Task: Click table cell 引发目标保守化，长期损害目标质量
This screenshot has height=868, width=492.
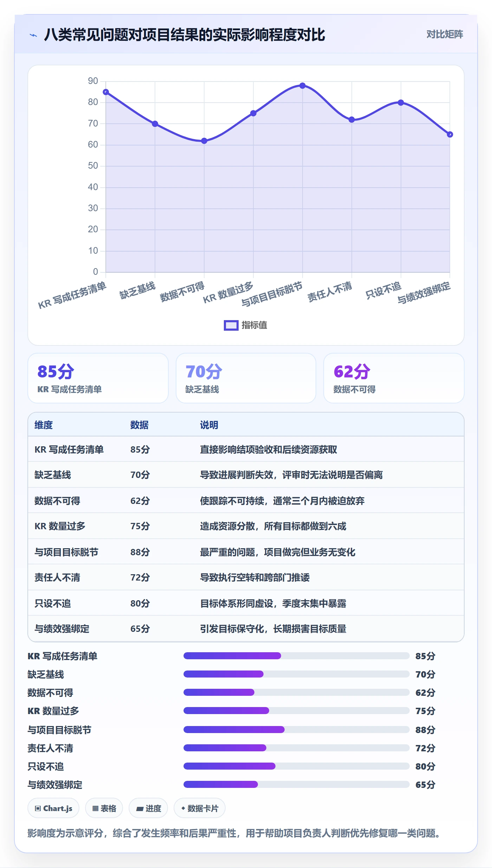Action: 273,629
